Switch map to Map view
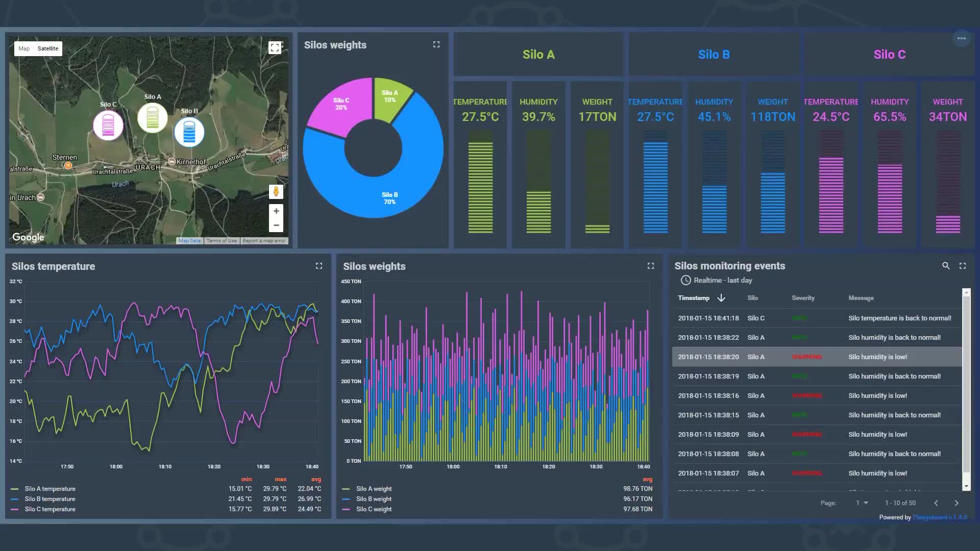Viewport: 980px width, 551px height. [24, 48]
